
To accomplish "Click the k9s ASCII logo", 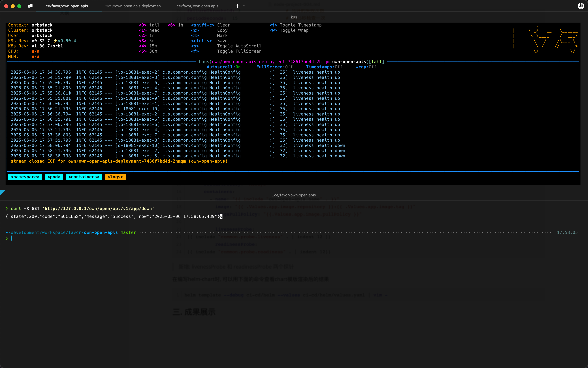I will (x=545, y=39).
